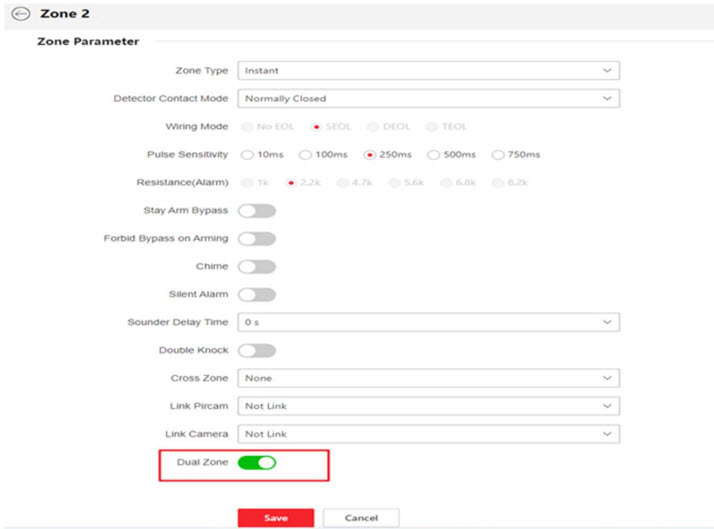This screenshot has height=529, width=714.
Task: Switch on Silent Alarm
Action: [256, 295]
